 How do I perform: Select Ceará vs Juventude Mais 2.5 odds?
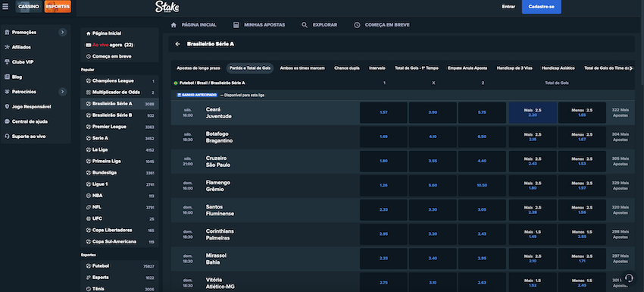click(533, 113)
